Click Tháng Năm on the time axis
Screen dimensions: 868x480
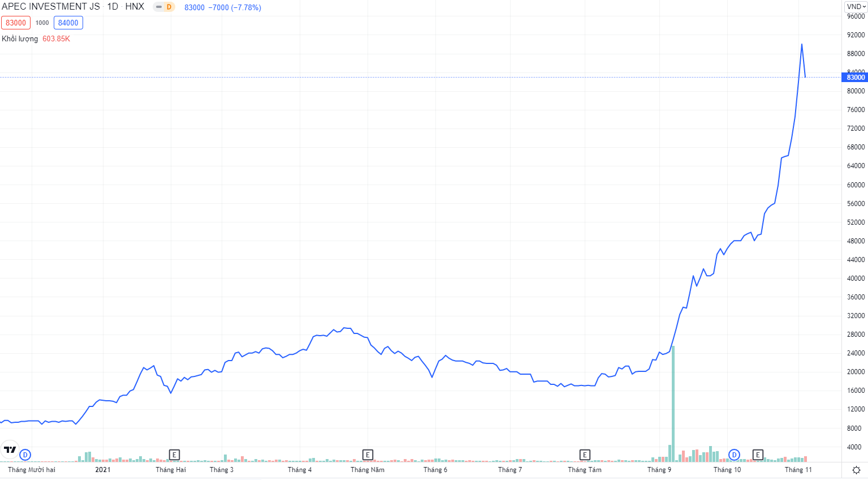click(368, 470)
